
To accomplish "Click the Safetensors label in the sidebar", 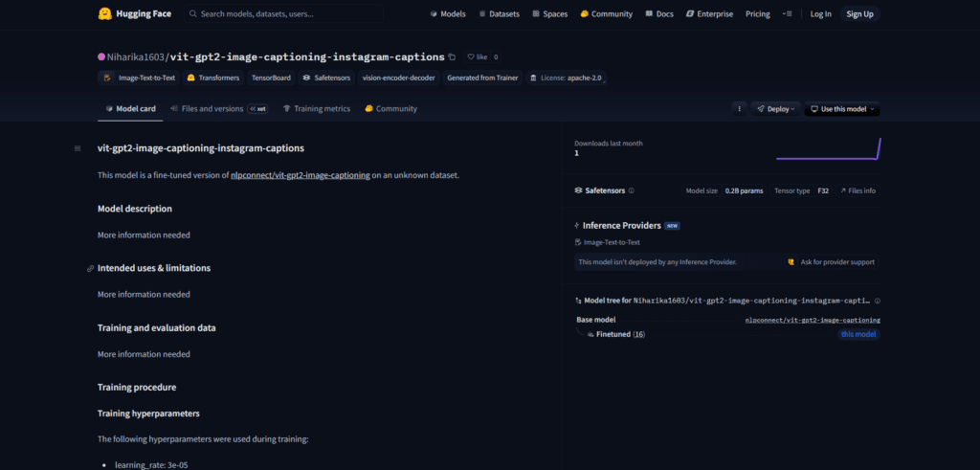I will [x=605, y=190].
